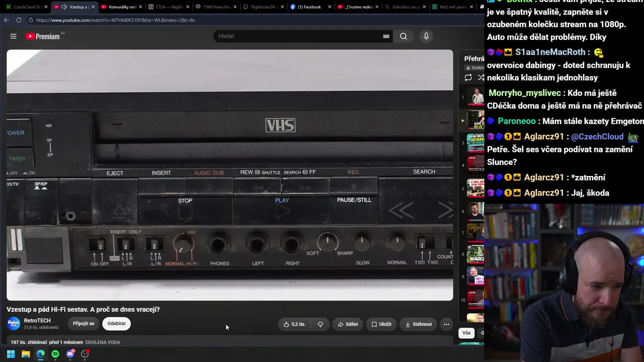Open the YouTube guide hamburger menu

pos(14,36)
